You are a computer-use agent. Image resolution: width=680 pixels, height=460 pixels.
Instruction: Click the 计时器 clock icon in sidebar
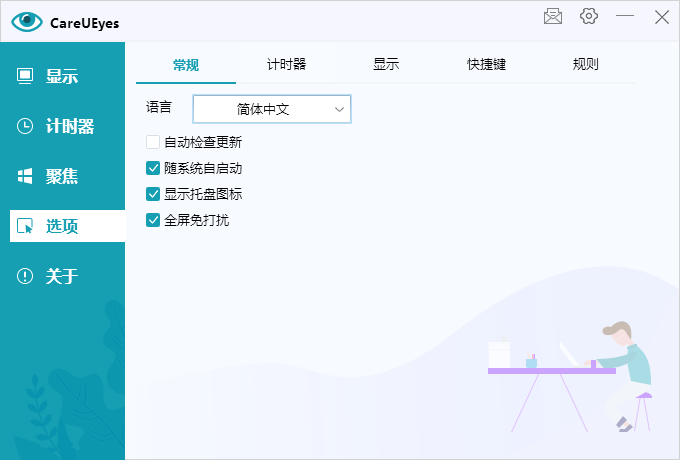pyautogui.click(x=25, y=126)
